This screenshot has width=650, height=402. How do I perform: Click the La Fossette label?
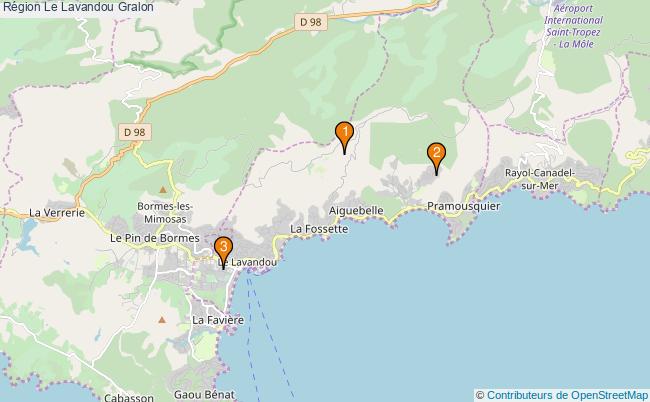pos(319,229)
